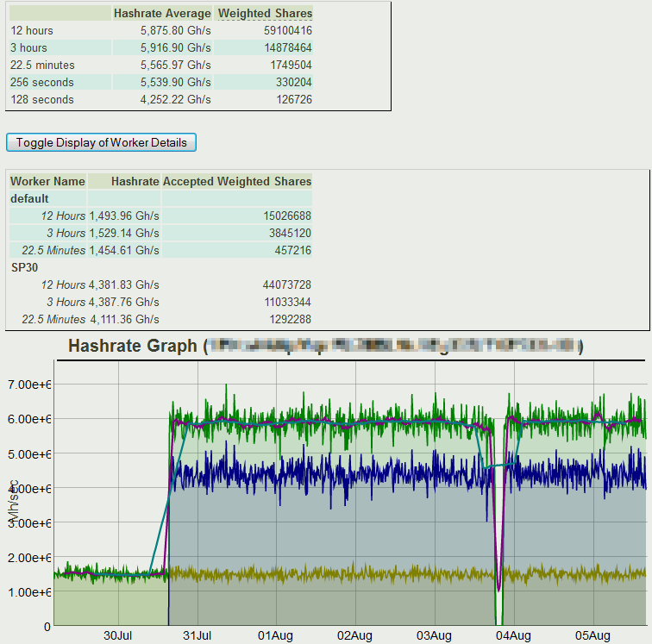The height and width of the screenshot is (644, 652).
Task: Click the '01Aug' x-axis label
Action: pos(276,635)
